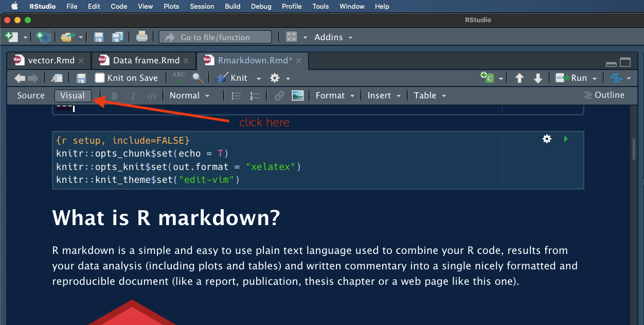This screenshot has height=325, width=644.
Task: Select the spellcheck ABC icon
Action: [x=178, y=77]
